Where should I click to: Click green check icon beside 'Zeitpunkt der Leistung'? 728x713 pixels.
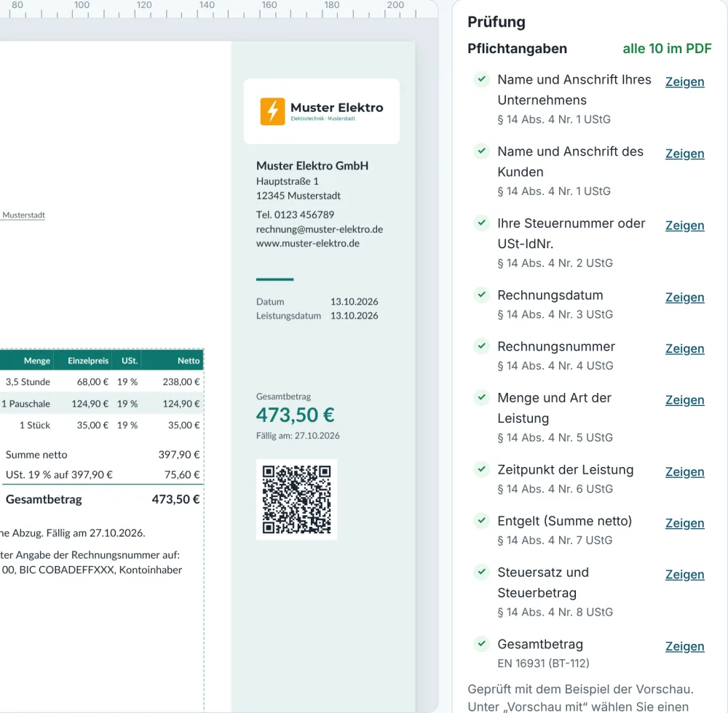pyautogui.click(x=481, y=469)
